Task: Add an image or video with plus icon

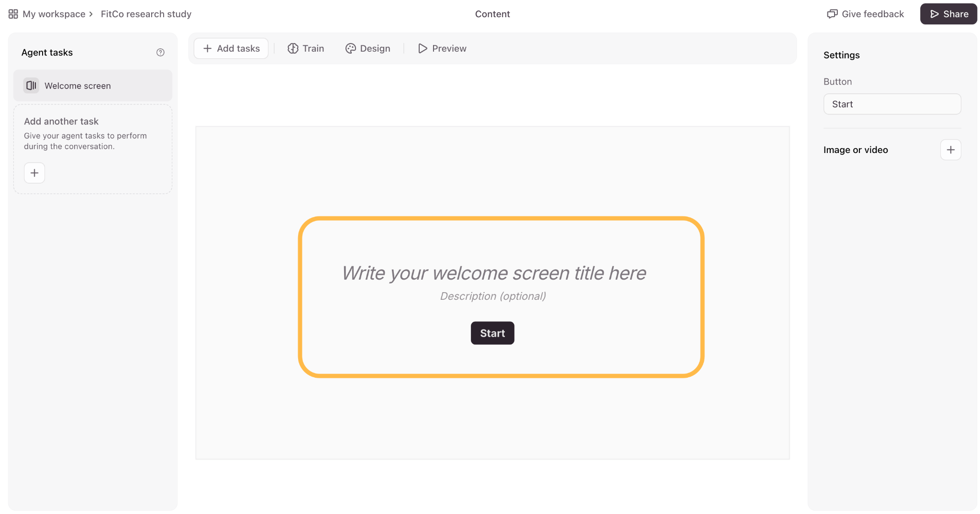Action: 950,150
